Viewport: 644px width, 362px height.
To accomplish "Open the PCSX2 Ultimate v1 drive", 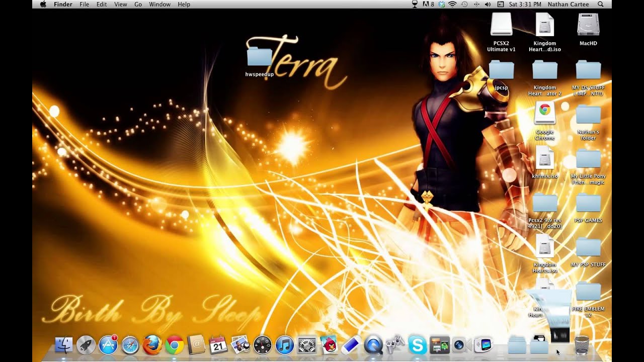I will tap(501, 25).
